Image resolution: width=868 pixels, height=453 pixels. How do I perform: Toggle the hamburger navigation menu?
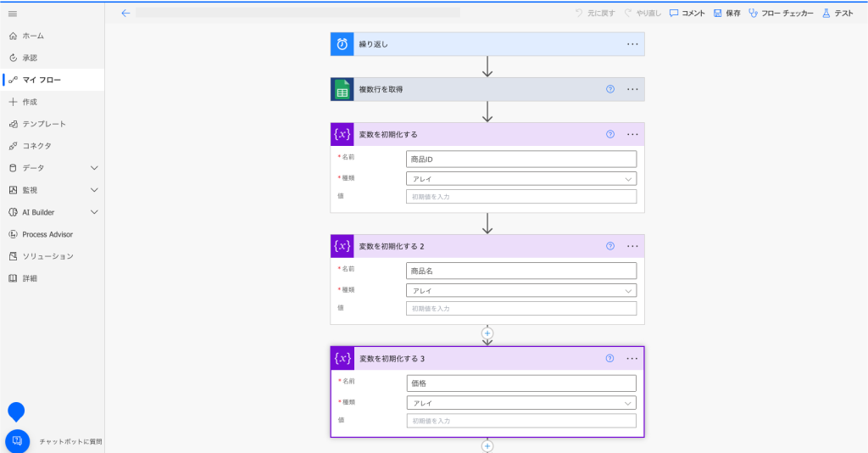click(13, 14)
